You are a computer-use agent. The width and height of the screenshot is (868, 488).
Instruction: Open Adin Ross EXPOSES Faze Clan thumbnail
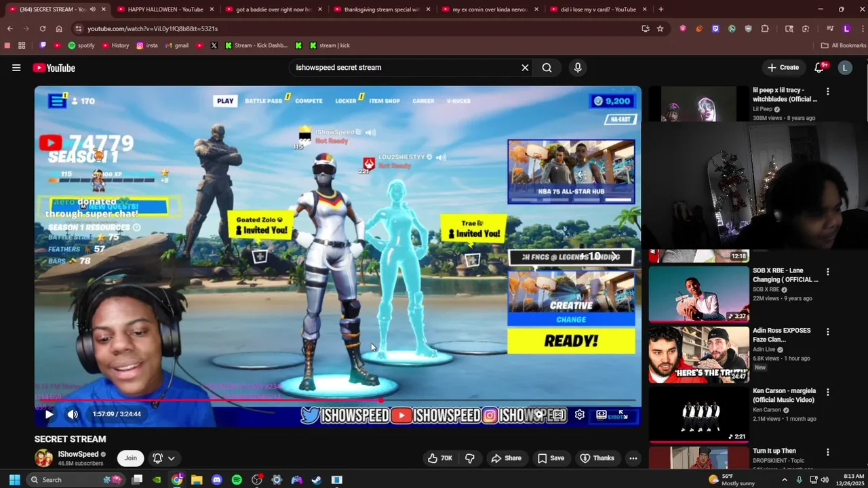coord(698,355)
